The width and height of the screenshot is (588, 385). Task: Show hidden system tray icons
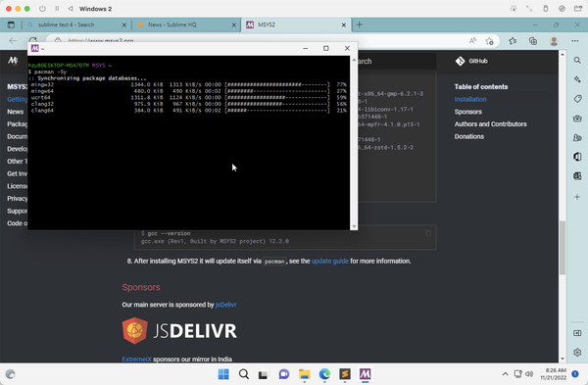point(505,374)
